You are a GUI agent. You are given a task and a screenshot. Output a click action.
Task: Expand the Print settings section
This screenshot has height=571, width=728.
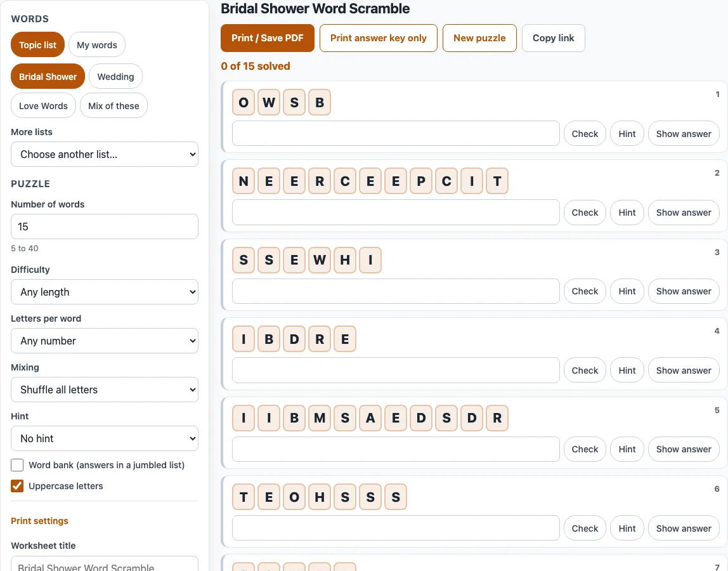coord(39,521)
